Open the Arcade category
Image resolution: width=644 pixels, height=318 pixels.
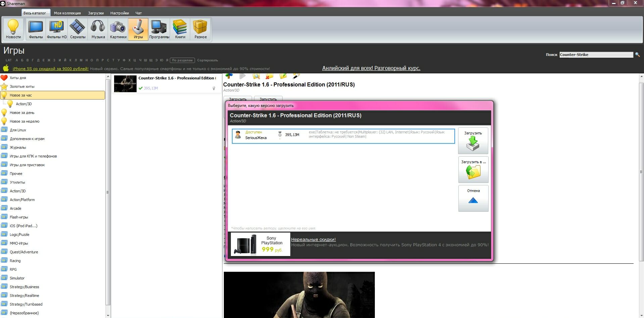[15, 208]
